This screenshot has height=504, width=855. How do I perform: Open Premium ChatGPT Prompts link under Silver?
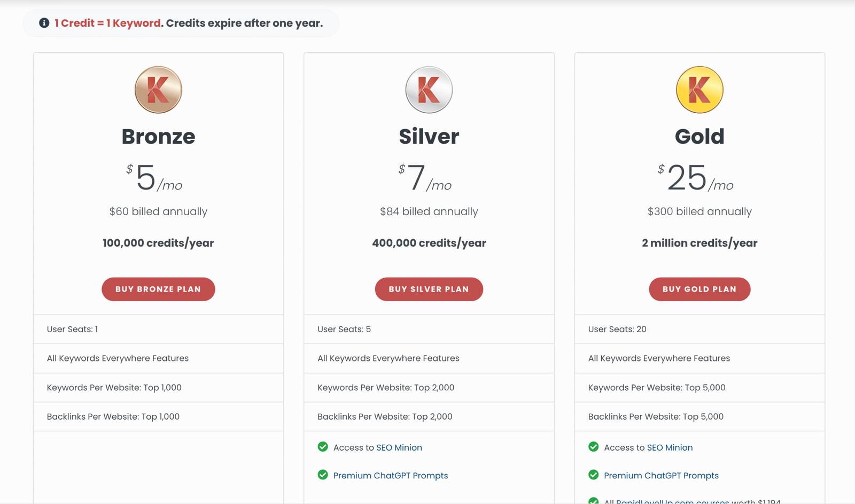click(391, 476)
